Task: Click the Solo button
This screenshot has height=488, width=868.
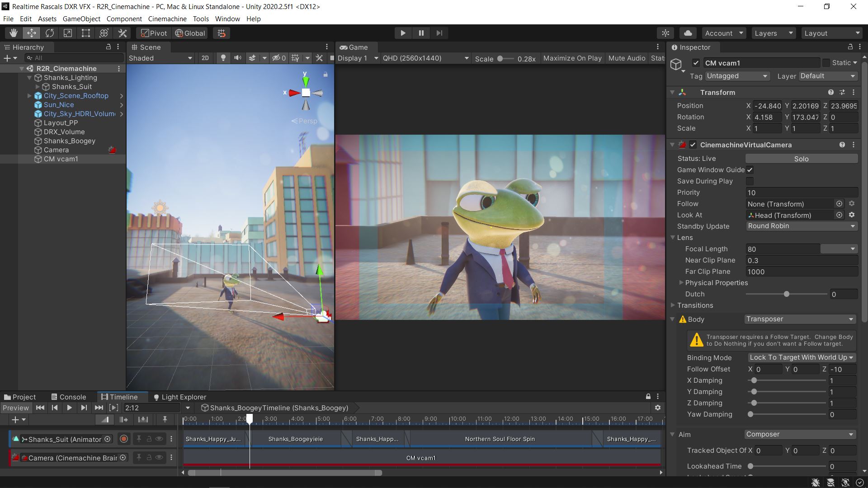Action: tap(801, 159)
